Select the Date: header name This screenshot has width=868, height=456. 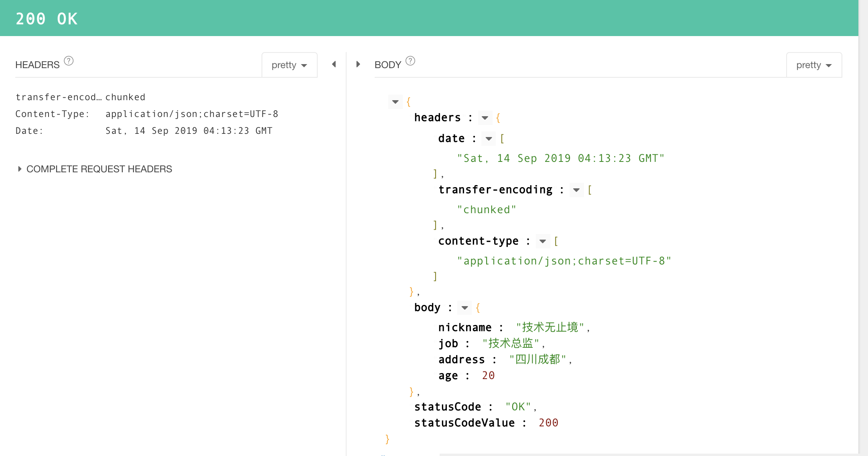pos(29,131)
